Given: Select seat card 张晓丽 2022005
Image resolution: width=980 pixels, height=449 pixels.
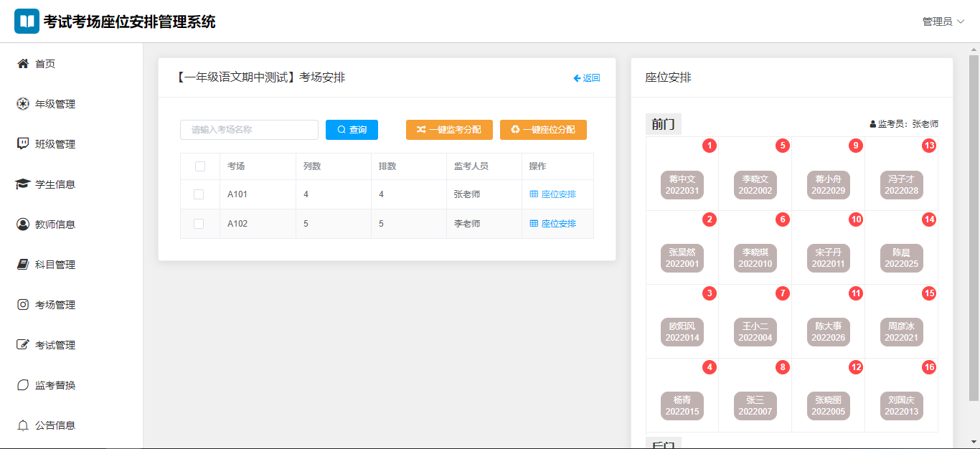Looking at the screenshot, I should pos(829,406).
